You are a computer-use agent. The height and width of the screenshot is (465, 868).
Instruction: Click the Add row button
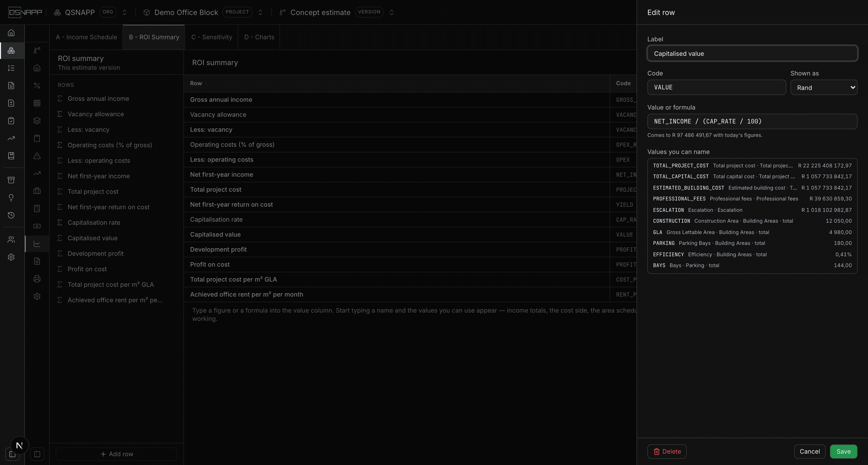click(117, 454)
